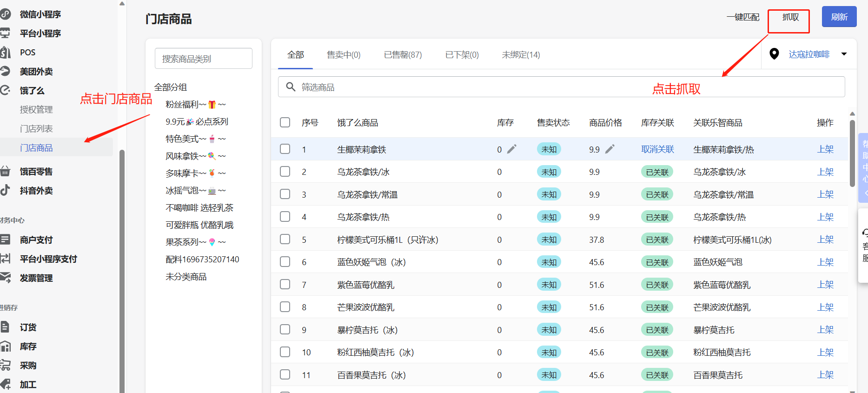Viewport: 868px width, 393px height.
Task: Toggle the select-all header checkbox
Action: coord(285,122)
